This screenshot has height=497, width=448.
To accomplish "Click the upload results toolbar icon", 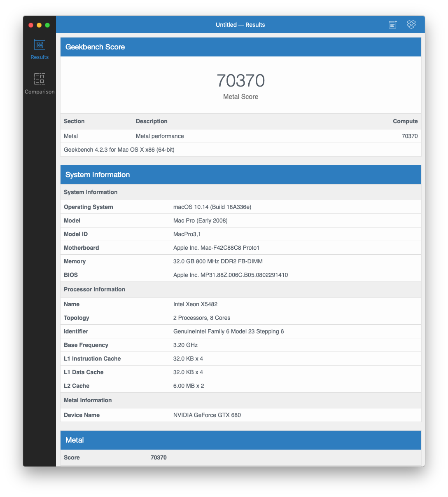I will click(x=393, y=25).
